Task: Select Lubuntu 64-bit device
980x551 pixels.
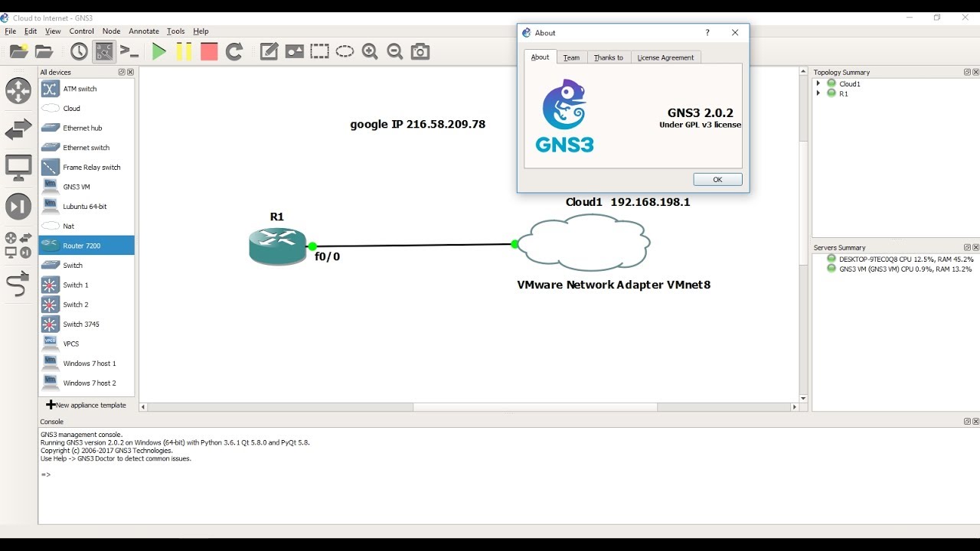Action: point(87,207)
